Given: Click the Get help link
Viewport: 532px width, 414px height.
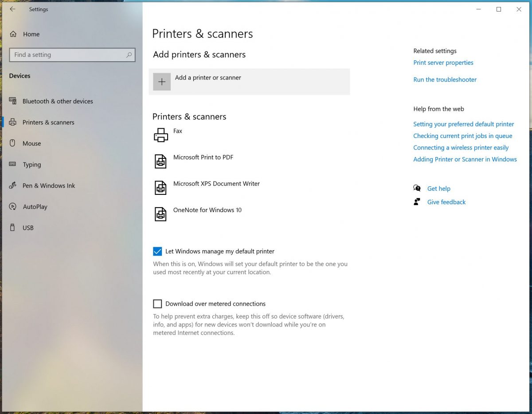Looking at the screenshot, I should tap(439, 189).
